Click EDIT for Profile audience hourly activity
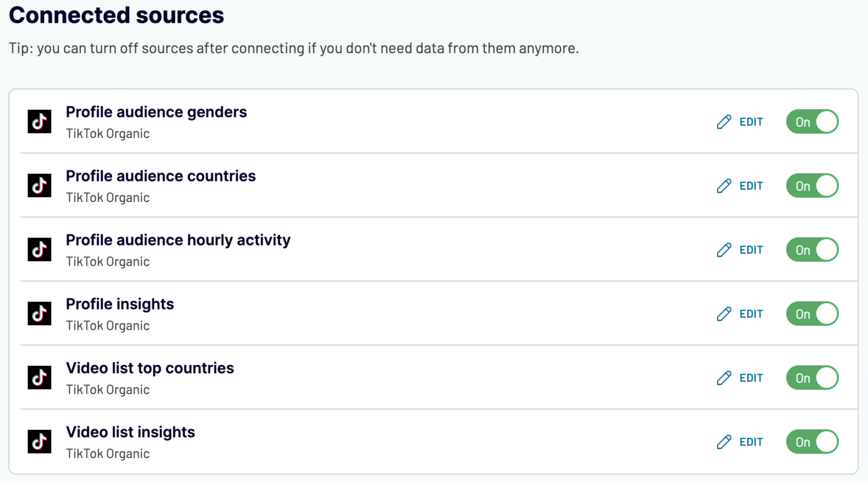This screenshot has height=483, width=868. click(x=752, y=249)
